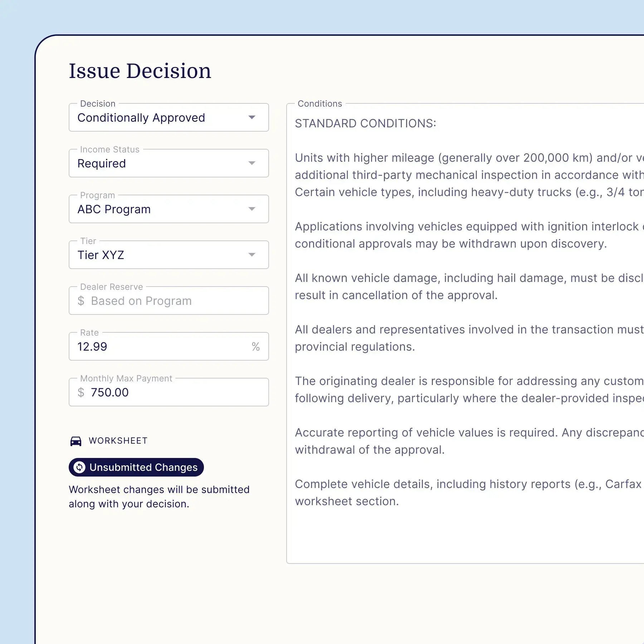Image resolution: width=644 pixels, height=644 pixels.
Task: Click the dropdown arrow beside Conditionally Approved
Action: (252, 117)
